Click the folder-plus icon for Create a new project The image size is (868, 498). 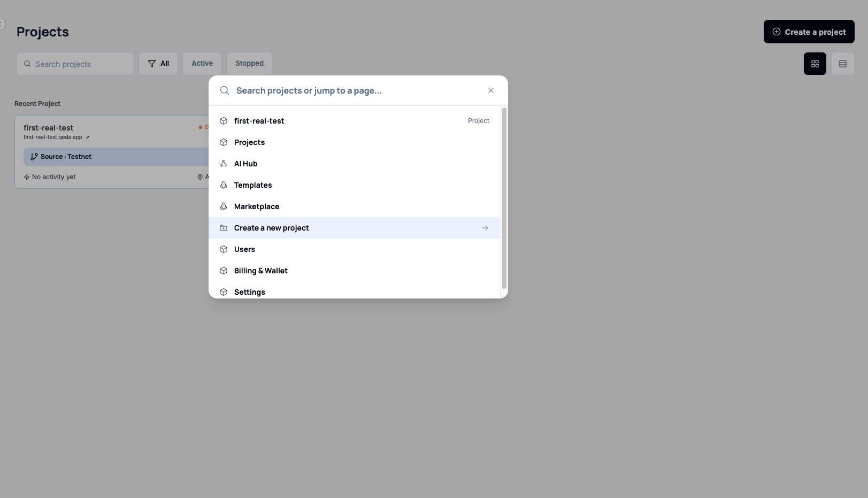point(224,228)
